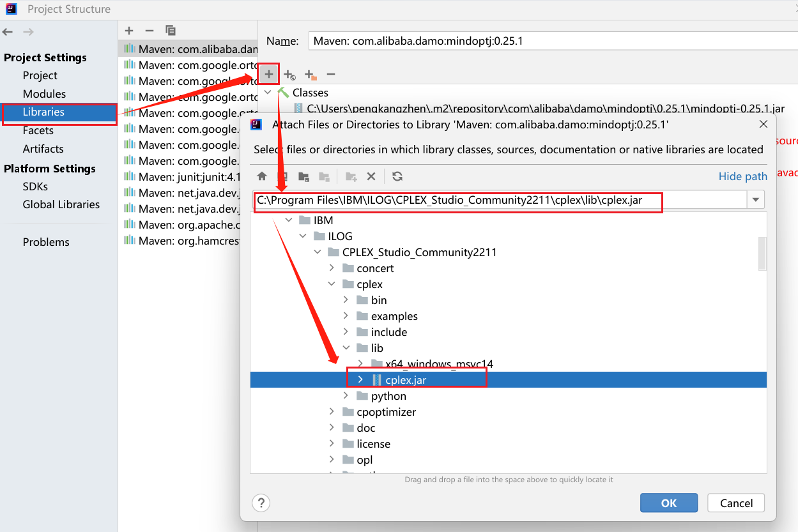Click the Delete icon in the dialog toolbar
This screenshot has height=532, width=798.
pyautogui.click(x=371, y=176)
